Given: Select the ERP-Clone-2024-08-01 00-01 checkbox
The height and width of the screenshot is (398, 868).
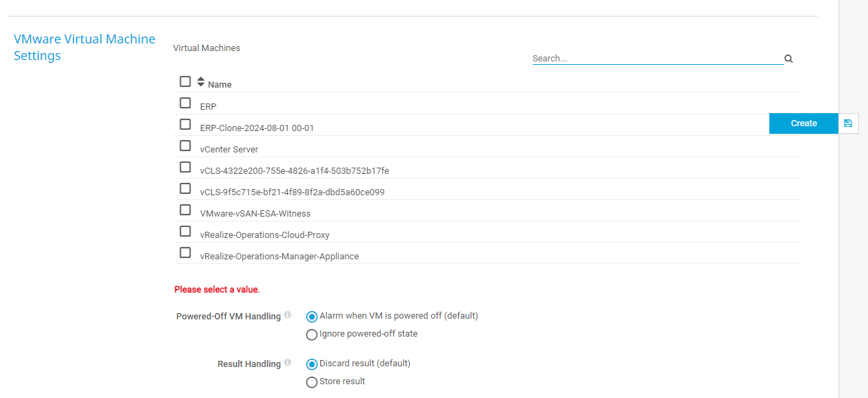Looking at the screenshot, I should pyautogui.click(x=185, y=124).
